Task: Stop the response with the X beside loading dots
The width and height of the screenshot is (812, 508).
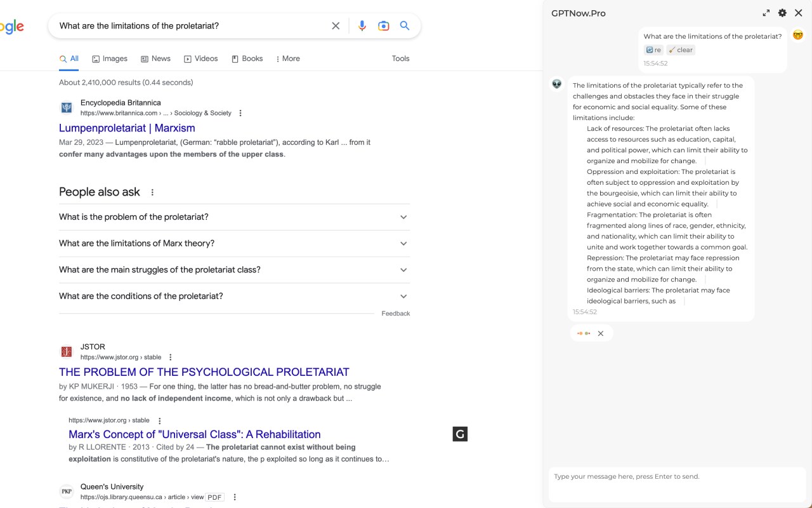Action: pos(601,333)
